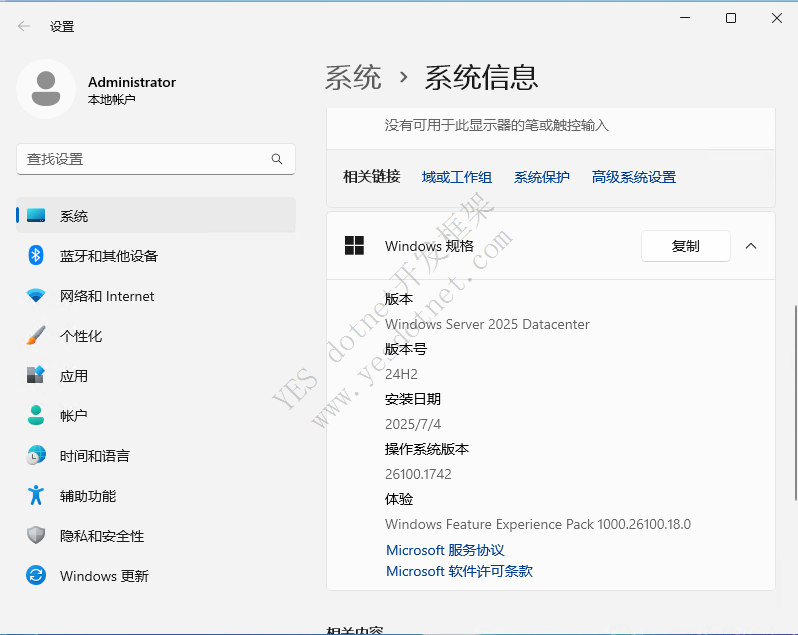Viewport: 798px width, 635px height.
Task: Click the System monitor icon in sidebar
Action: [x=36, y=215]
